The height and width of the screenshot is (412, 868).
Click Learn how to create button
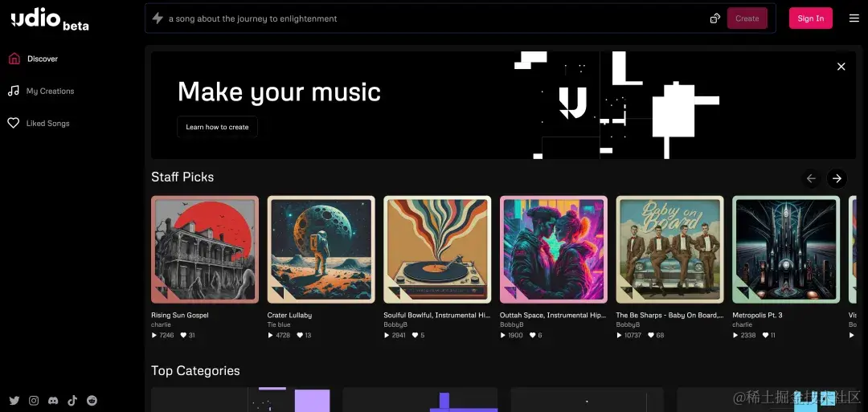coord(217,127)
